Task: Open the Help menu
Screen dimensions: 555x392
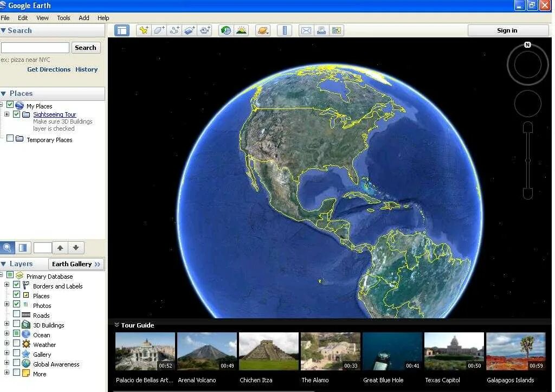Action: coord(103,18)
